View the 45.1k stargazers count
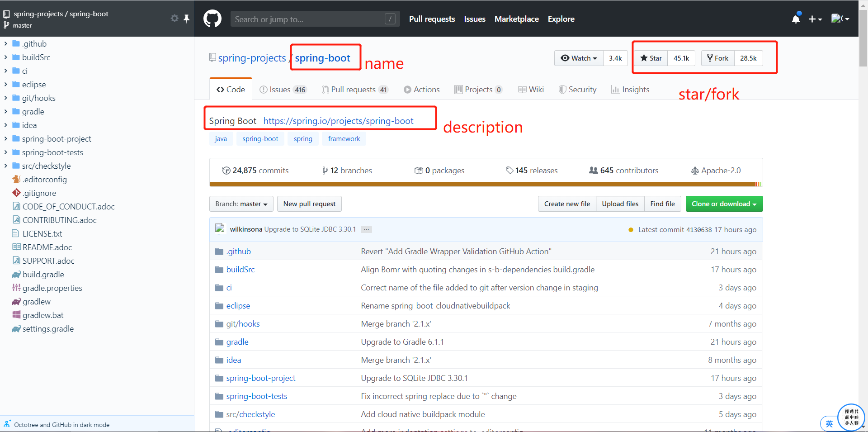The width and height of the screenshot is (868, 432). click(681, 58)
